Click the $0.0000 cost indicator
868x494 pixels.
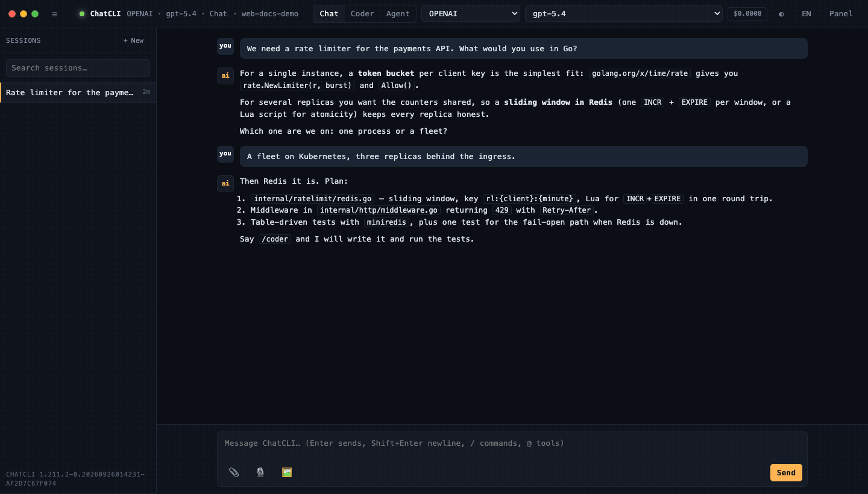(747, 14)
